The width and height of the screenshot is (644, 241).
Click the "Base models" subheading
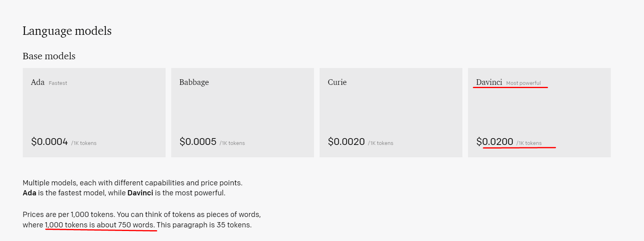coord(49,56)
